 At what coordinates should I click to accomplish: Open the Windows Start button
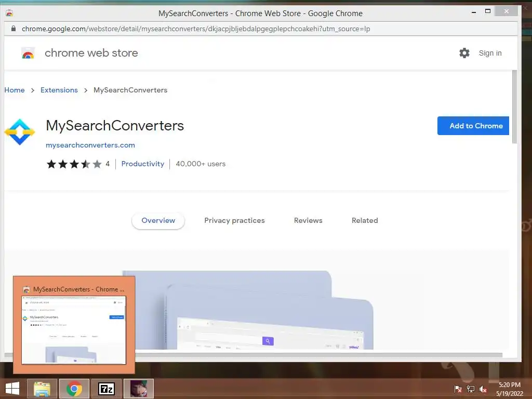[x=12, y=389]
